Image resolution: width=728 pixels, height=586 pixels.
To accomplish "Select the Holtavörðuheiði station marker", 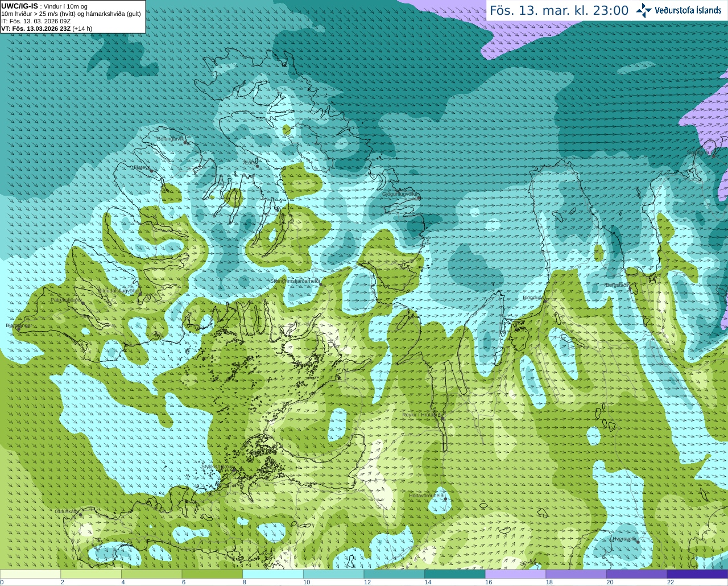I will click(445, 499).
